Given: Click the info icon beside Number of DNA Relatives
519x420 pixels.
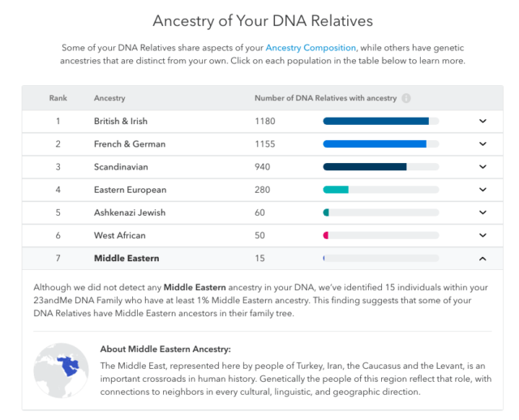Looking at the screenshot, I should tap(405, 98).
